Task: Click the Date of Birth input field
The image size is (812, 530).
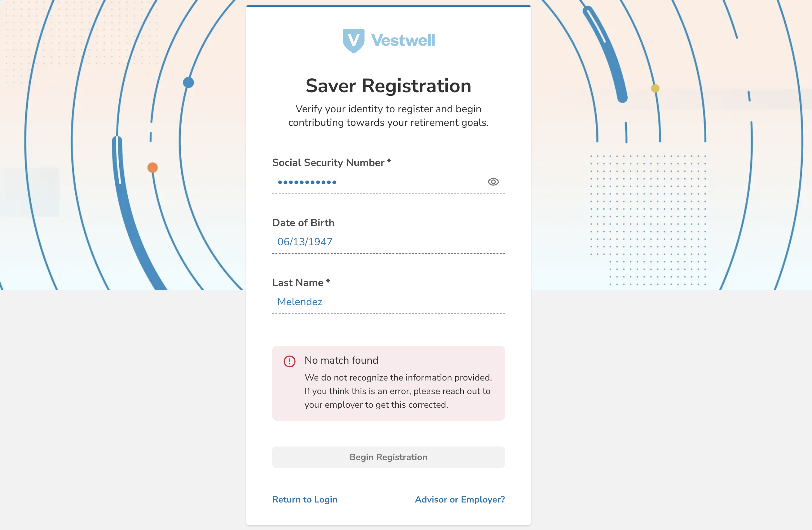Action: coord(388,242)
